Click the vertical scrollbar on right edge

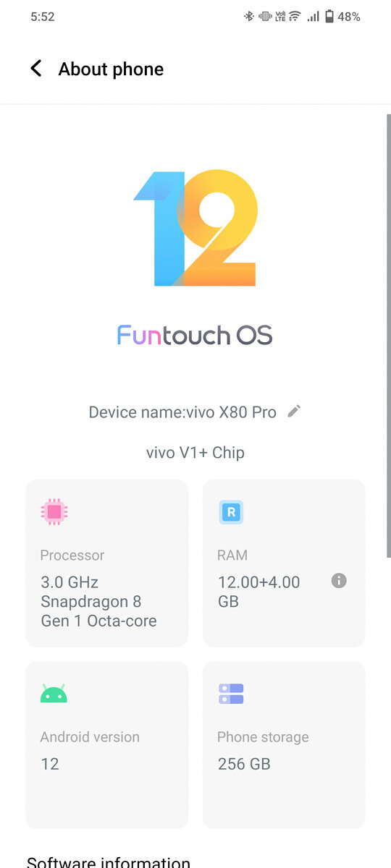pyautogui.click(x=388, y=336)
